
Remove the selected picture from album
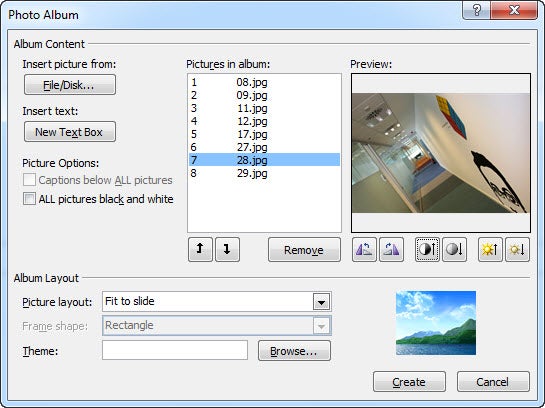coord(304,250)
